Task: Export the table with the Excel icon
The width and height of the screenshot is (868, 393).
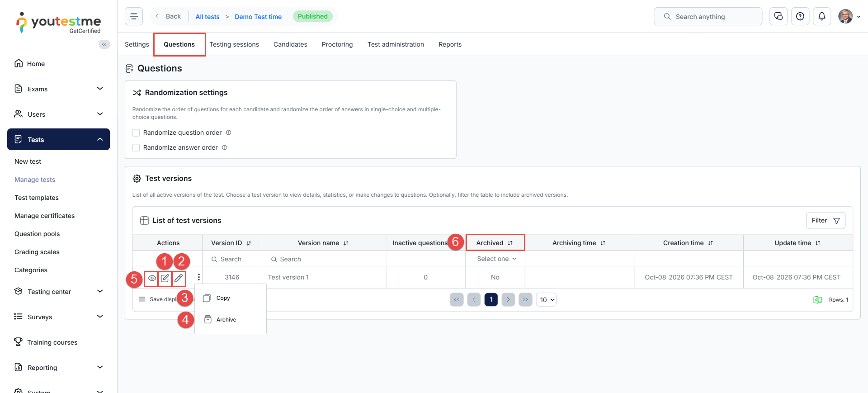Action: pyautogui.click(x=817, y=300)
